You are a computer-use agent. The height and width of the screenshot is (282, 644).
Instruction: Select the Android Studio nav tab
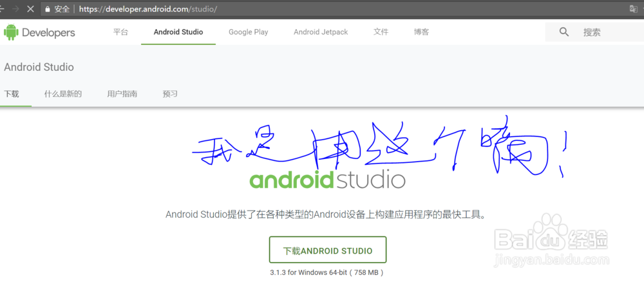(x=178, y=32)
